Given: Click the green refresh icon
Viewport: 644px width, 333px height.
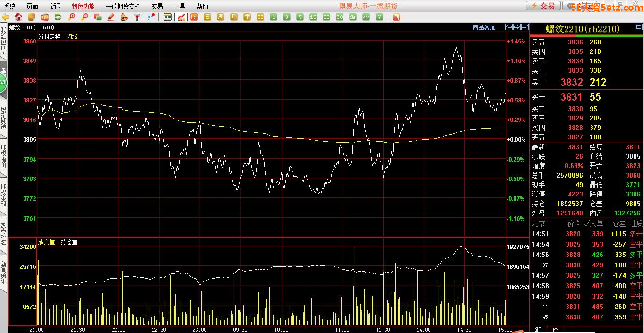Looking at the screenshot, I should click(58, 17).
